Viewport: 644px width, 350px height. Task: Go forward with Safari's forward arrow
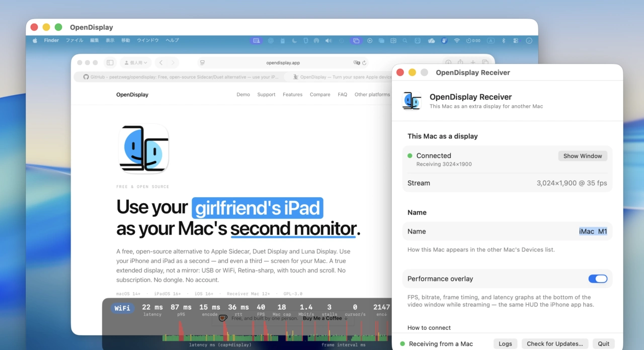pyautogui.click(x=173, y=63)
